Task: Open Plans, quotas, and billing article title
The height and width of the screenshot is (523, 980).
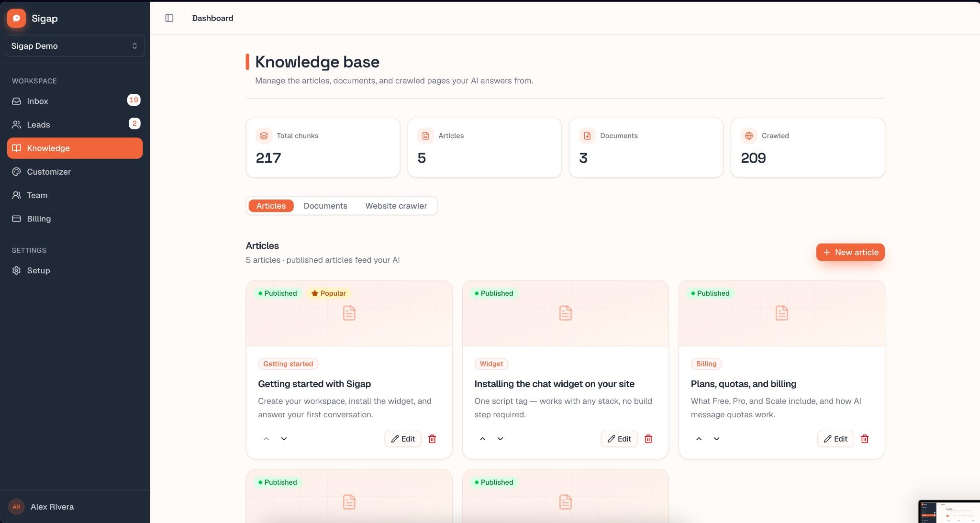Action: pos(743,384)
